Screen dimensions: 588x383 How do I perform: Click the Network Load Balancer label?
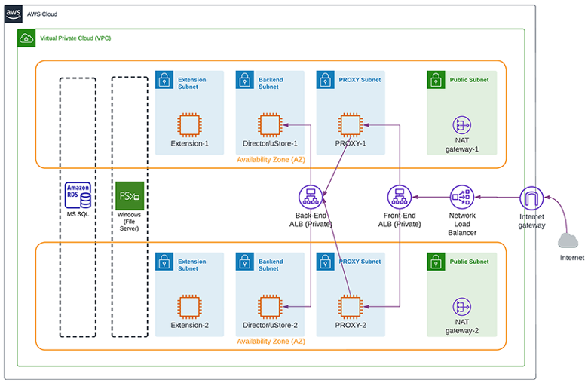click(462, 224)
